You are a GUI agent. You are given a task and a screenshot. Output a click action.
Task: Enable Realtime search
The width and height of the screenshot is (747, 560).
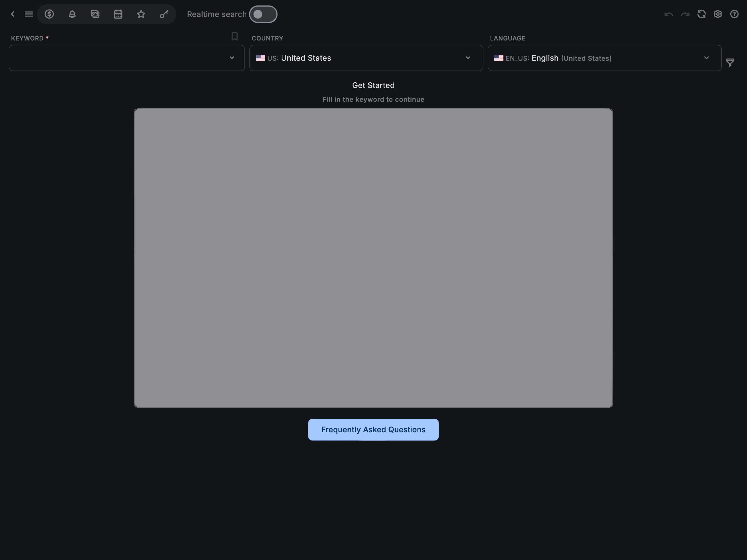pos(263,14)
